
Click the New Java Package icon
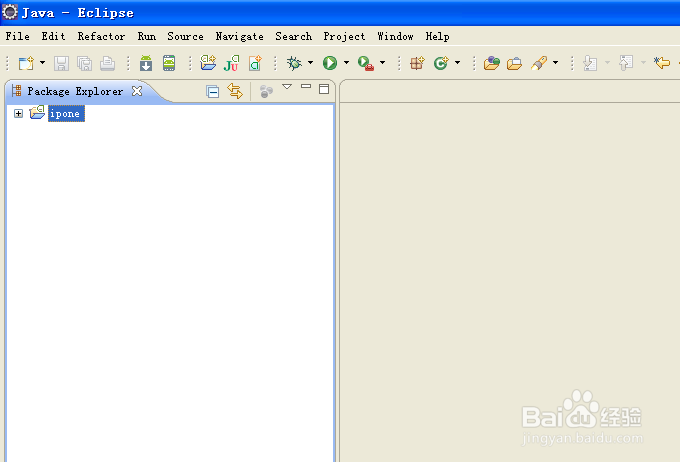click(417, 63)
